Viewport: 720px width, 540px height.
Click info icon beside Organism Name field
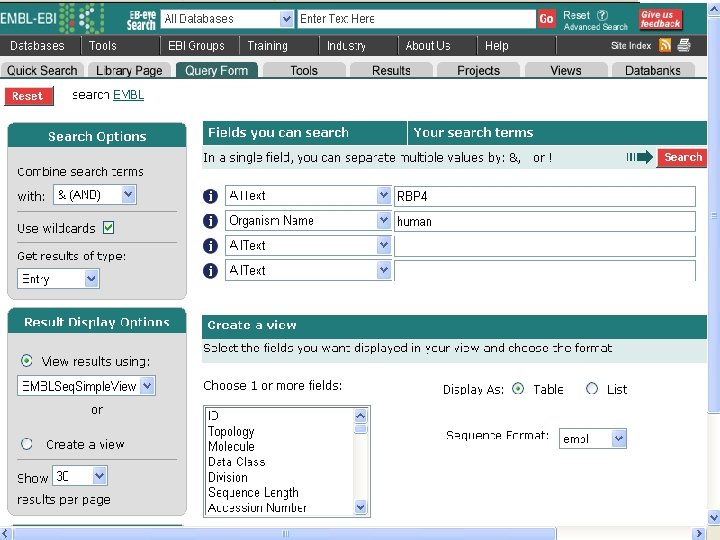[210, 221]
